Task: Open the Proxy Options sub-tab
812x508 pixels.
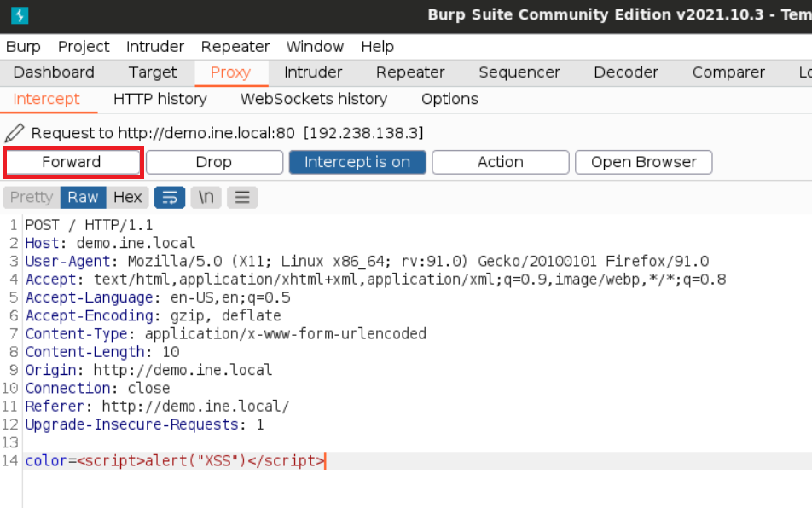Action: (x=449, y=99)
